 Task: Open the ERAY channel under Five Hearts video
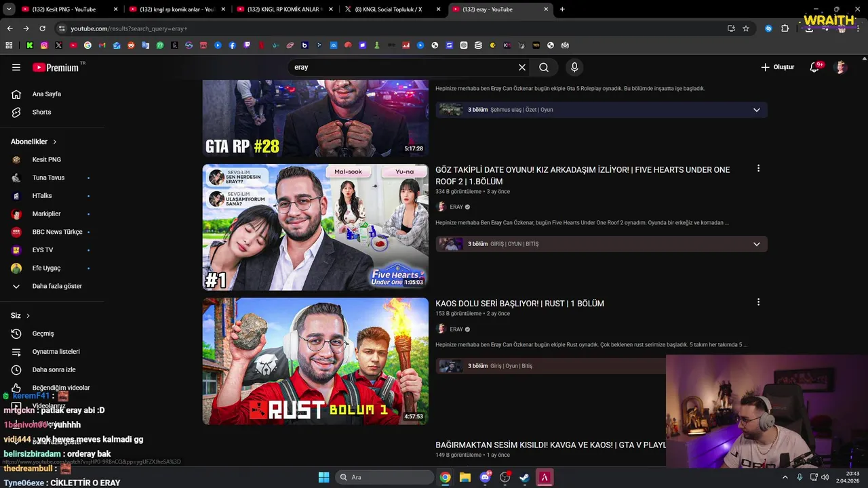(456, 207)
